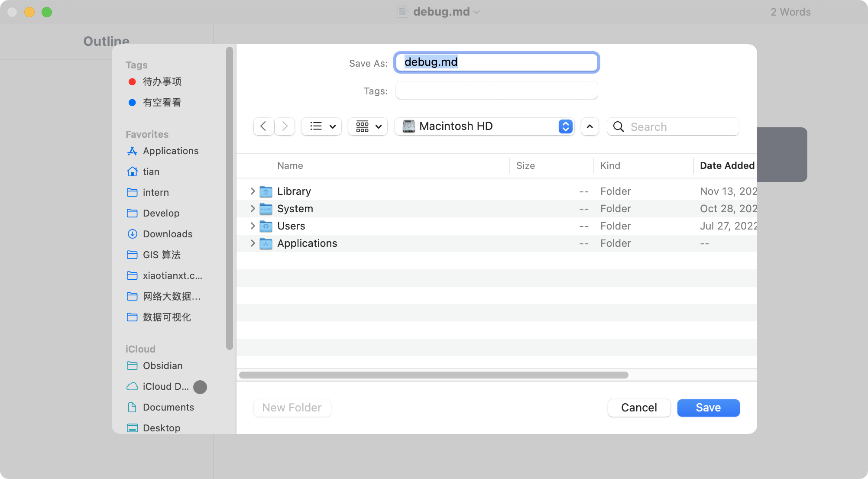
Task: Click the Cancel button
Action: 639,408
